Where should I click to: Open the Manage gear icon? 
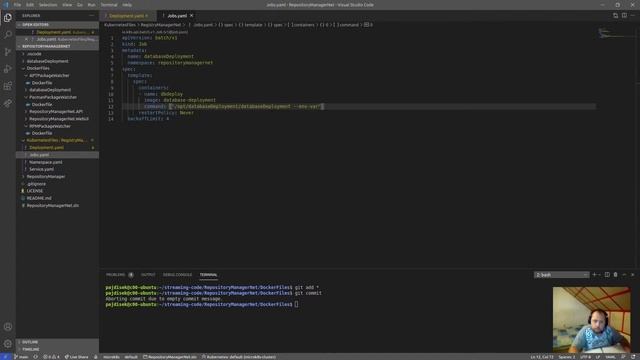[8, 344]
